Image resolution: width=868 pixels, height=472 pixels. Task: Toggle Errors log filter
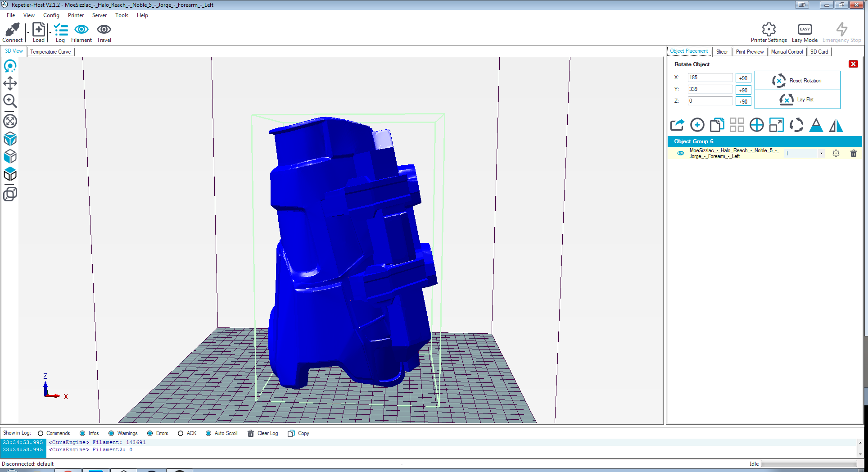tap(150, 433)
